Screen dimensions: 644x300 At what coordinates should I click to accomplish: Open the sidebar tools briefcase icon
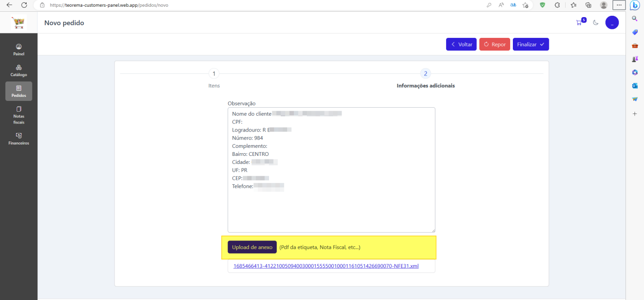[635, 45]
